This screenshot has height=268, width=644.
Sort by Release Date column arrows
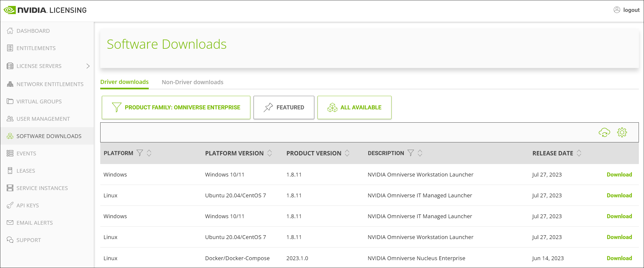pyautogui.click(x=579, y=153)
